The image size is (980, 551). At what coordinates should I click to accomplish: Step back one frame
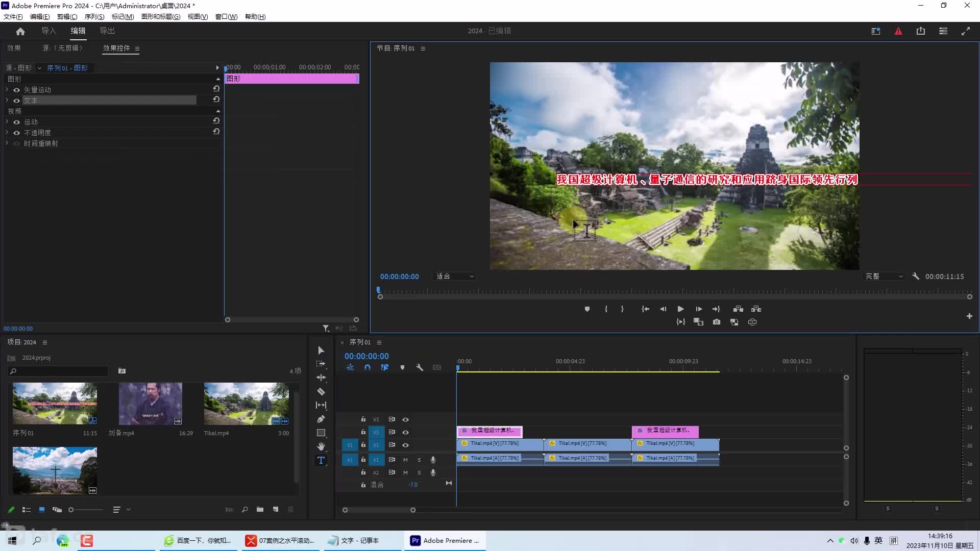pyautogui.click(x=663, y=309)
